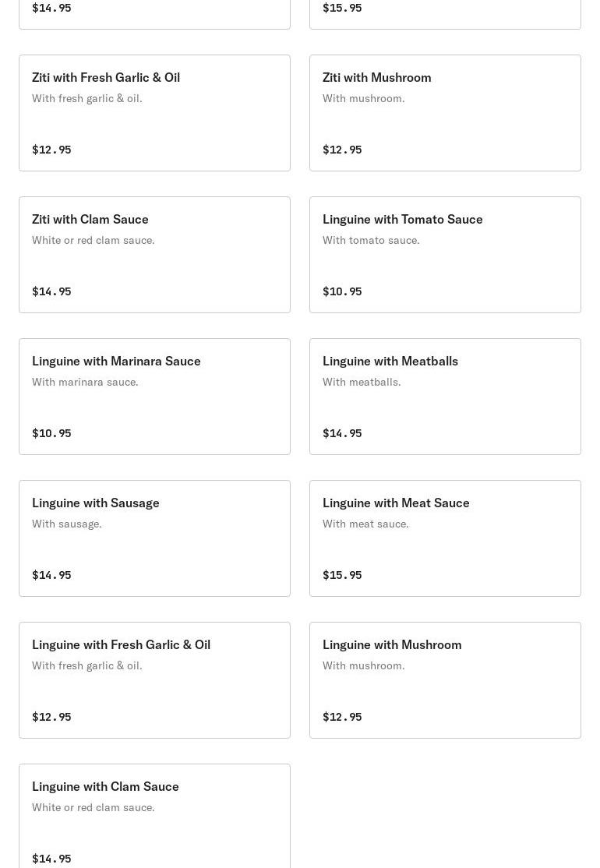The image size is (600, 868).
Task: Add Linguine with Sausage to order
Action: (154, 538)
